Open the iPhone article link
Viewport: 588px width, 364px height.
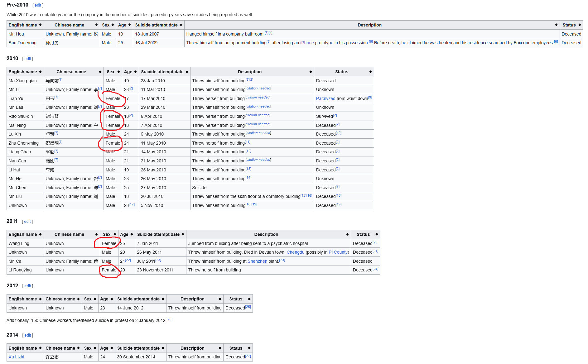tap(307, 43)
